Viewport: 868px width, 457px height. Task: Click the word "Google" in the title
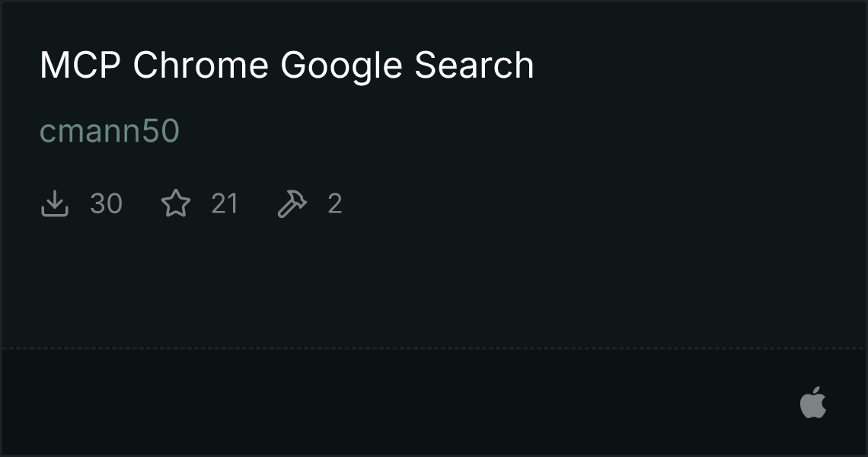341,66
